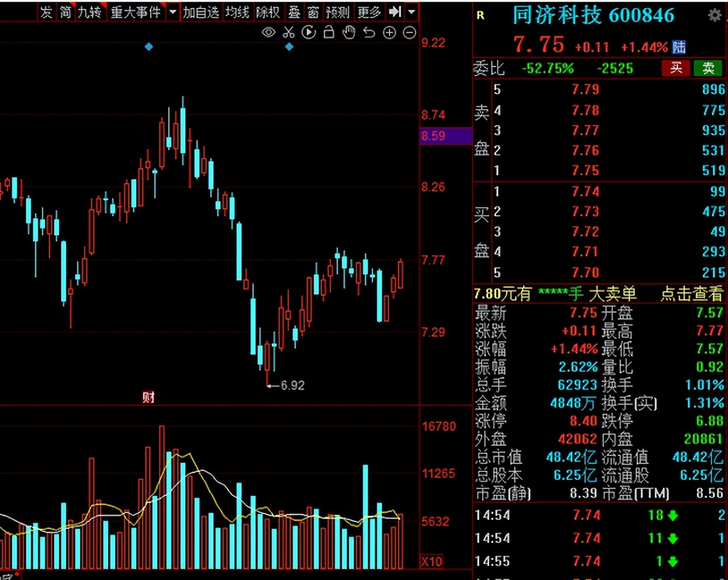Viewport: 728px width, 580px height.
Task: Open the dropdown arrow beside 重大事件
Action: [x=172, y=11]
